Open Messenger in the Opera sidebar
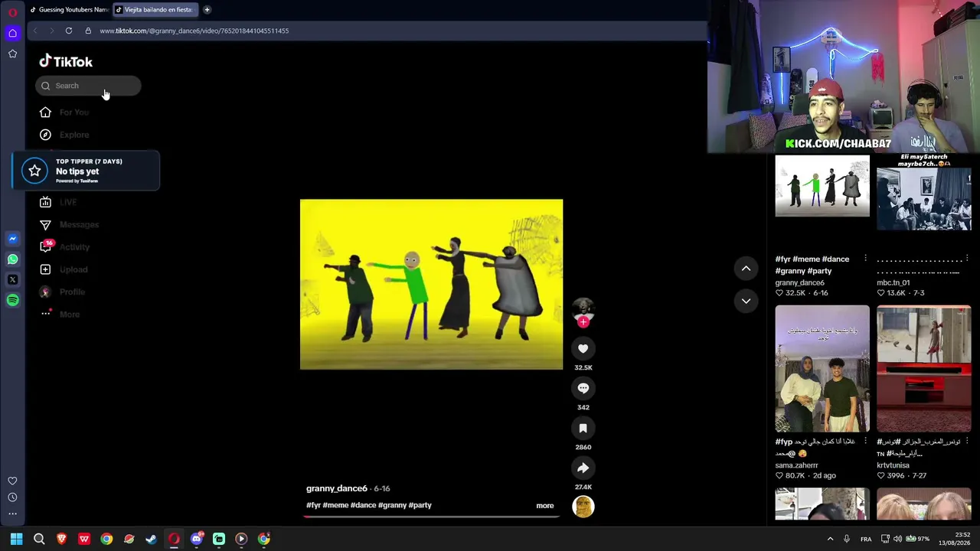Viewport: 980px width, 551px height. [12, 239]
